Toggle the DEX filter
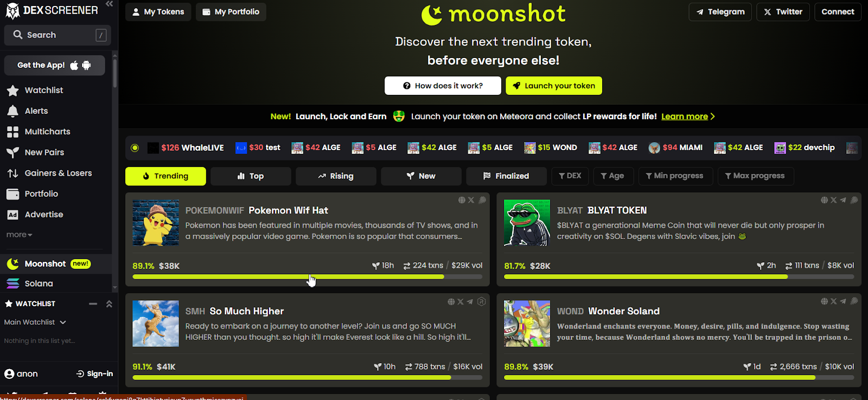 click(x=570, y=176)
